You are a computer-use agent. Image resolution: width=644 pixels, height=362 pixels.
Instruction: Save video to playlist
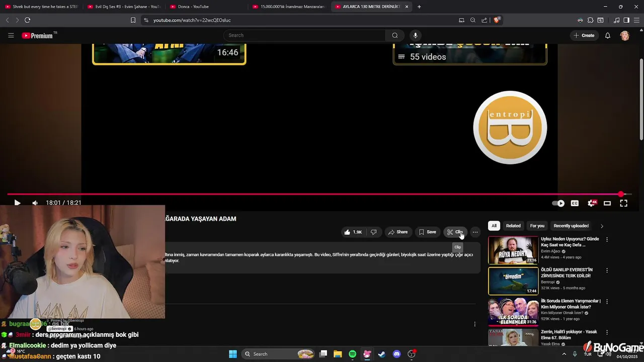tap(427, 232)
